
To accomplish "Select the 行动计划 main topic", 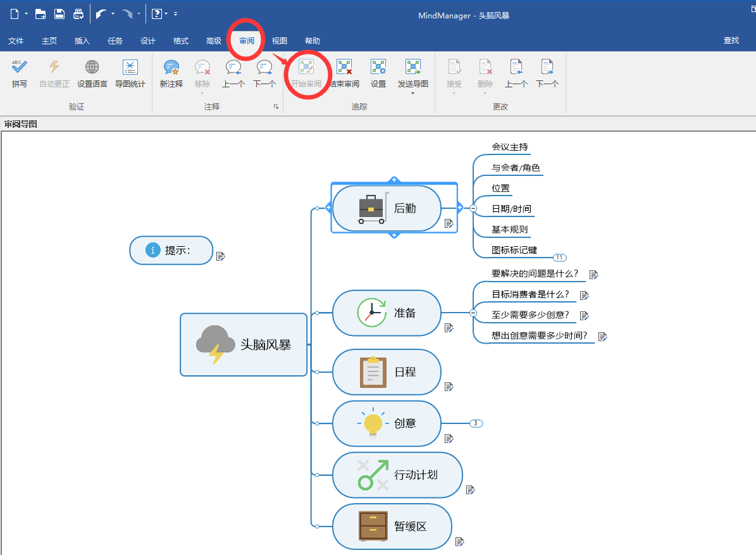I will pyautogui.click(x=397, y=475).
